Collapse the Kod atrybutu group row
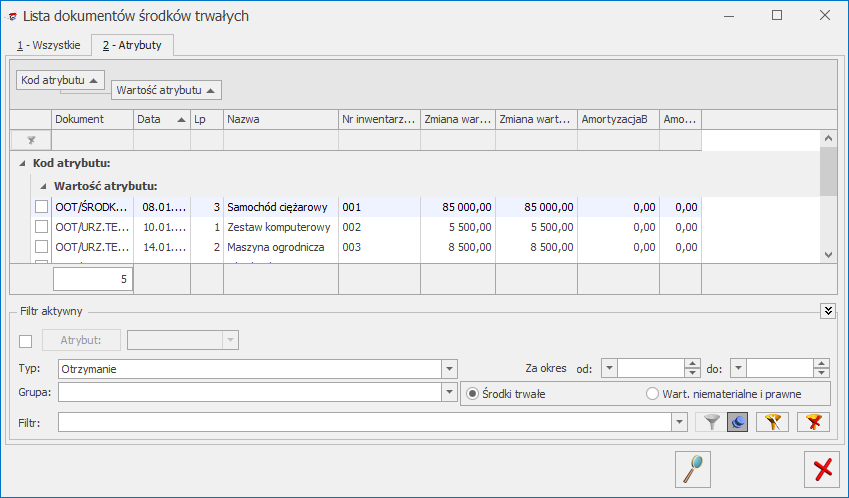 click(x=23, y=163)
